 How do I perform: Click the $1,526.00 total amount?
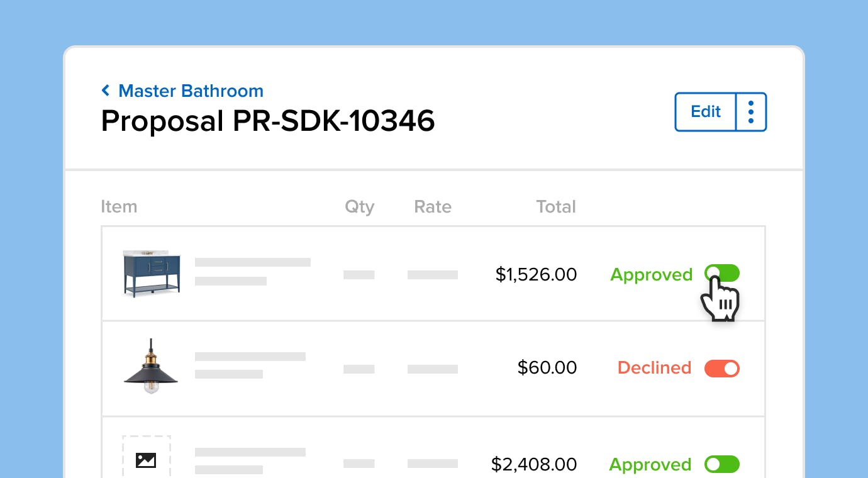click(536, 274)
